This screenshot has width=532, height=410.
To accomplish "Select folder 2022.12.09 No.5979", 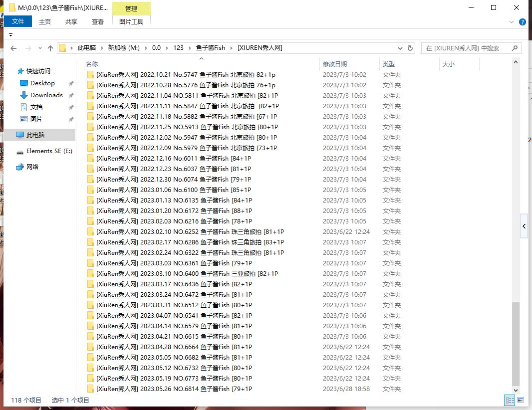I will 187,148.
